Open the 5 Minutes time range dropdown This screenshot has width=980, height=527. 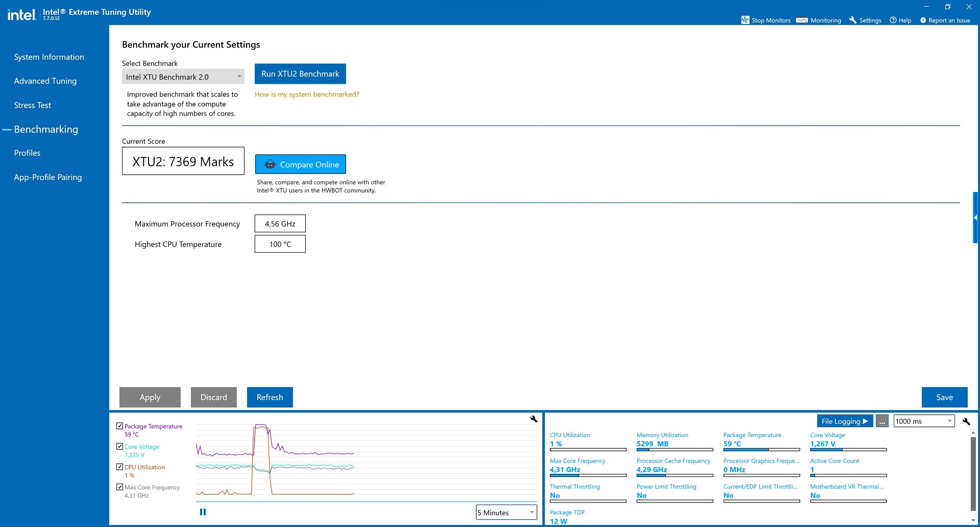[506, 512]
